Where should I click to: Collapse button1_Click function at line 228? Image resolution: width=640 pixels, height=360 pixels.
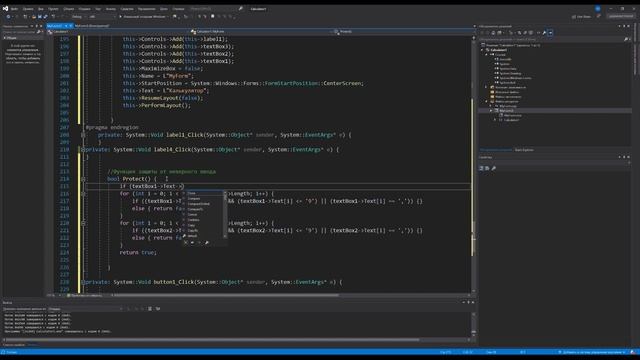(83, 282)
